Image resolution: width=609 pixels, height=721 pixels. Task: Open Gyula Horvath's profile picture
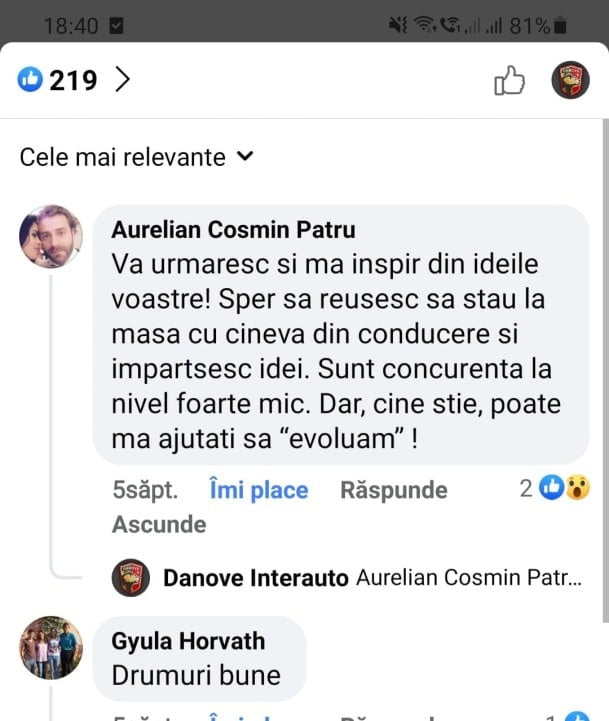(x=50, y=648)
